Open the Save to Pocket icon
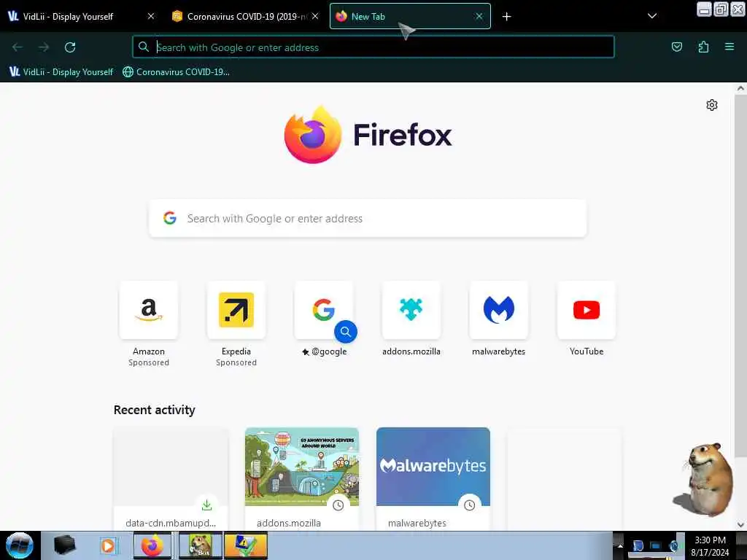This screenshot has width=747, height=560. point(676,47)
